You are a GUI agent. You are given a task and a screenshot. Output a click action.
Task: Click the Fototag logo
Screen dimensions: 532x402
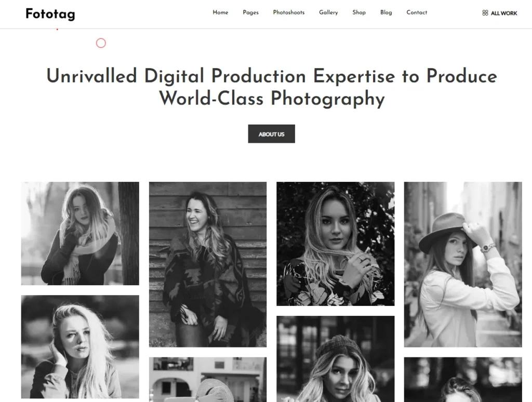coord(50,14)
